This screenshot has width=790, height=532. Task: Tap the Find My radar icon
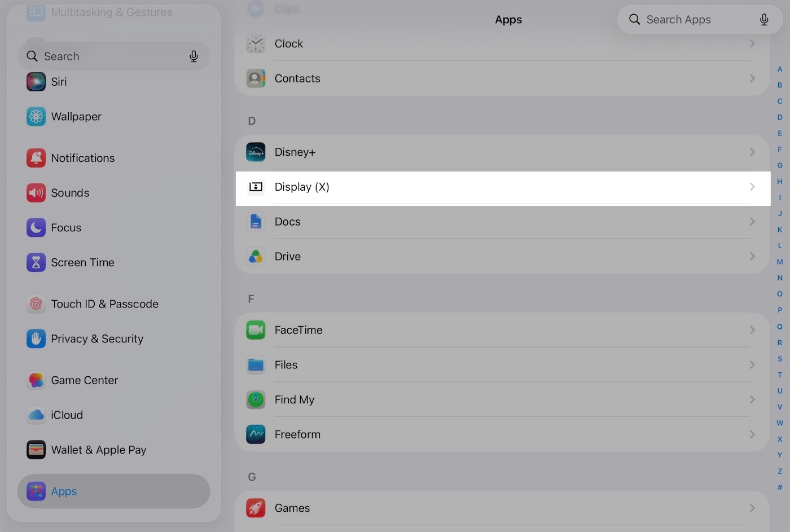[256, 400]
